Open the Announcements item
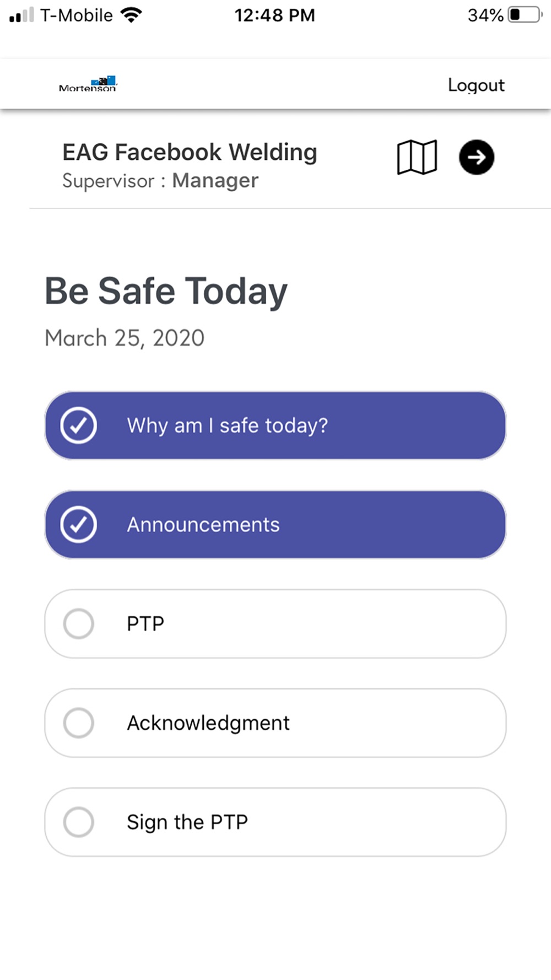 click(x=275, y=525)
